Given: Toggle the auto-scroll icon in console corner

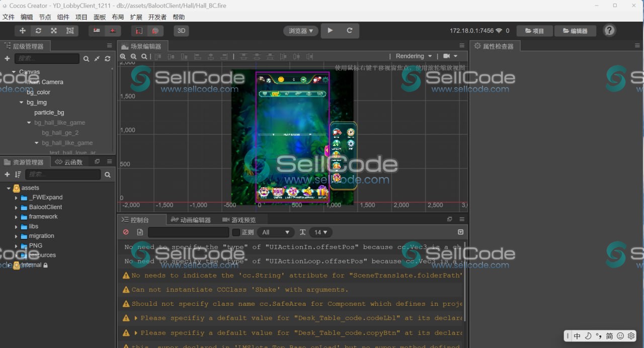Looking at the screenshot, I should (x=460, y=232).
